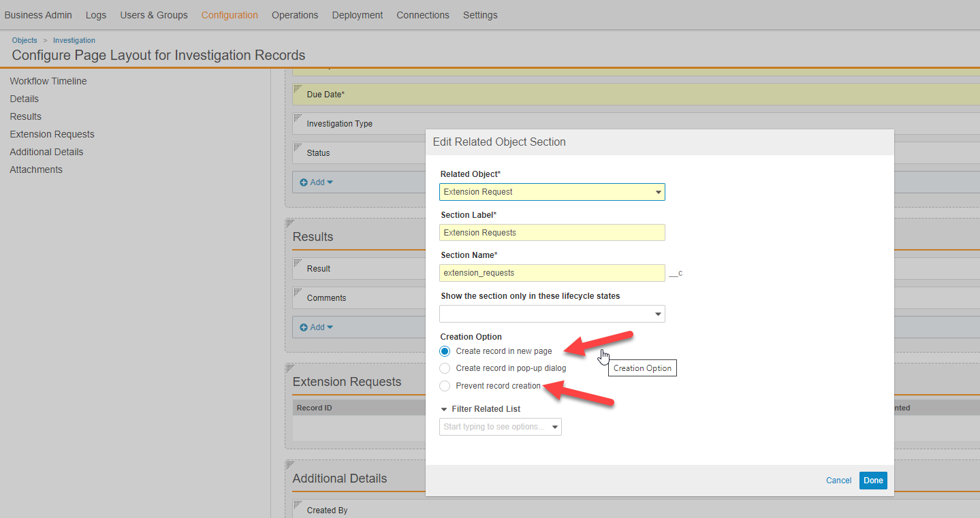Select Prevent record creation option

point(445,386)
